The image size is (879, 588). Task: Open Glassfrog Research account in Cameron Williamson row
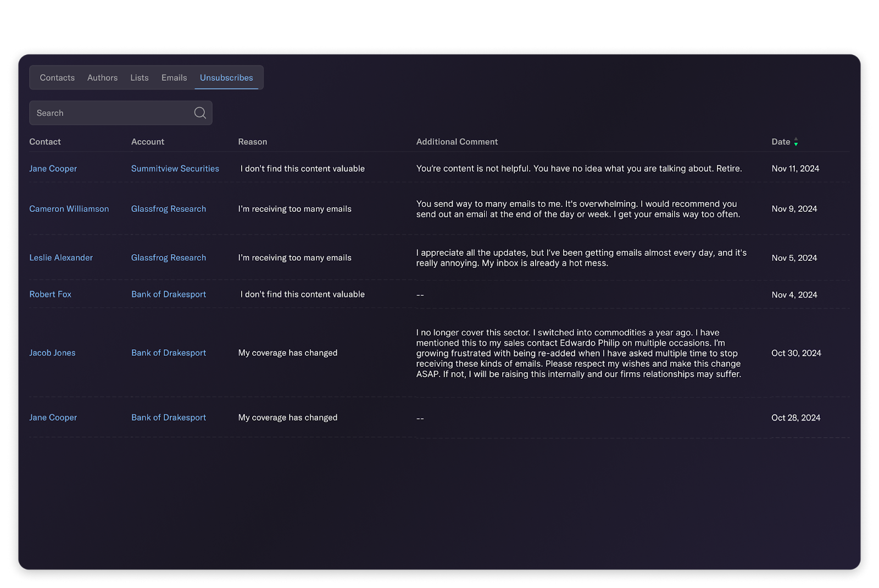click(x=168, y=209)
